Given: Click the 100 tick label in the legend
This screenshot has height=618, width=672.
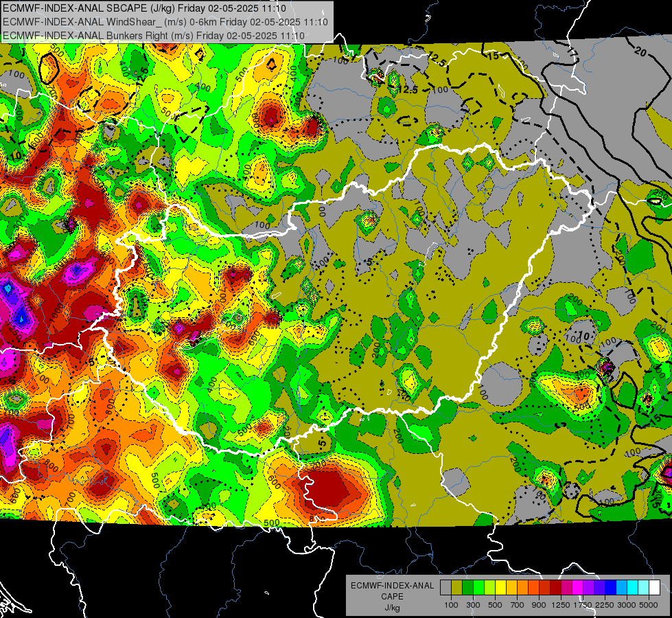Looking at the screenshot, I should click(x=451, y=605).
